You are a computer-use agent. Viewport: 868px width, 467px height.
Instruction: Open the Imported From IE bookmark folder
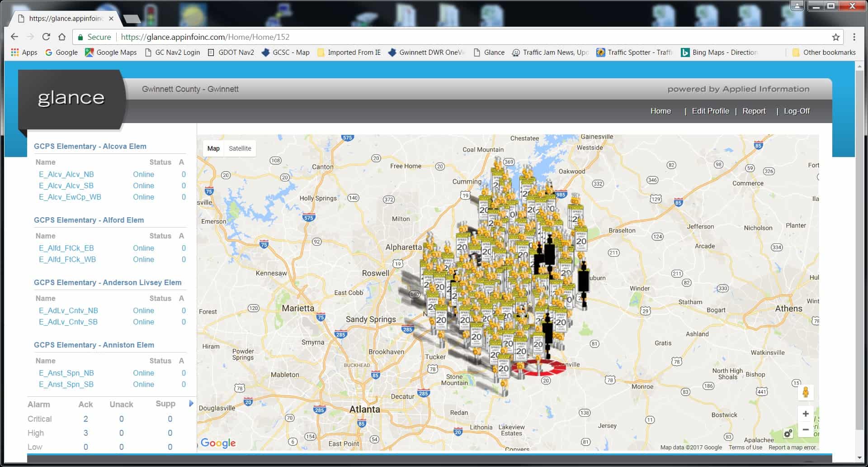(349, 52)
